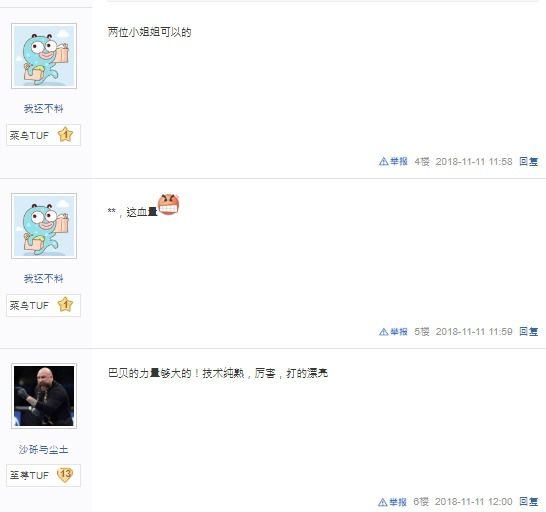Open username 我还不料 on the second post
Image resolution: width=546 pixels, height=512 pixels.
(x=44, y=279)
